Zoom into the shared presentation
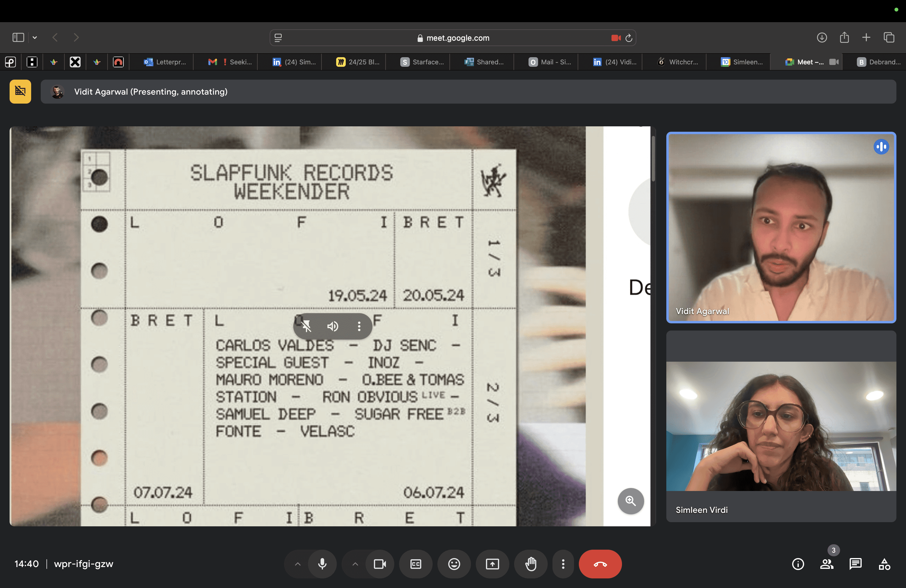 tap(630, 501)
